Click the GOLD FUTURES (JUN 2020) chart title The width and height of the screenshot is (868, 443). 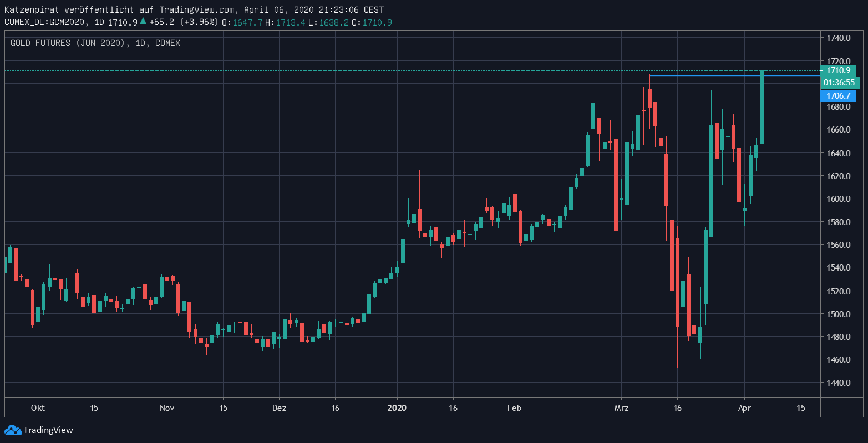pyautogui.click(x=95, y=43)
